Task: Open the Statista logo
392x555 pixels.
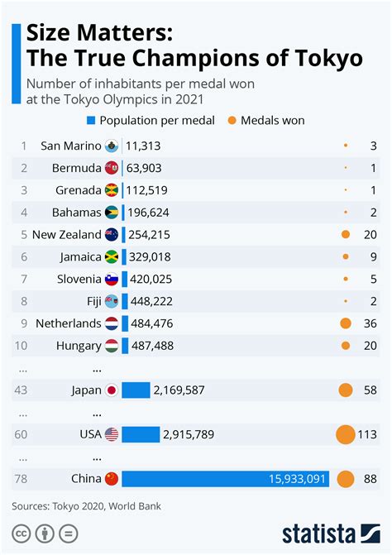Action: [331, 533]
